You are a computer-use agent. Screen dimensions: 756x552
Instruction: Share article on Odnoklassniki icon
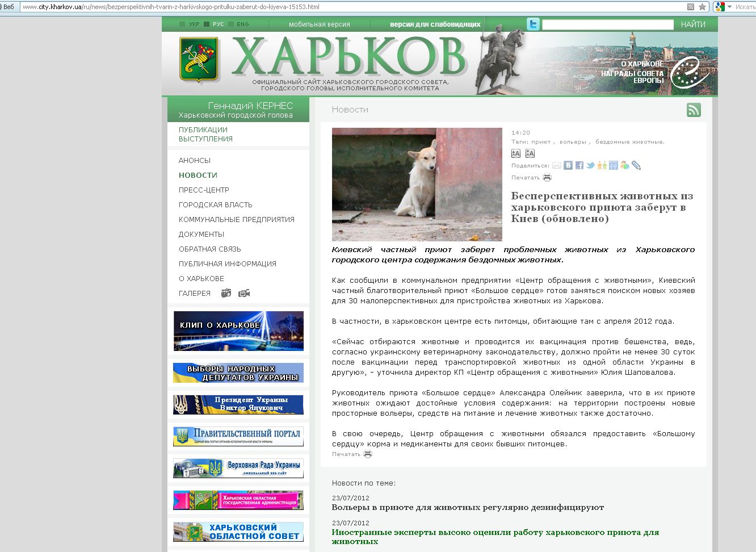pos(602,165)
